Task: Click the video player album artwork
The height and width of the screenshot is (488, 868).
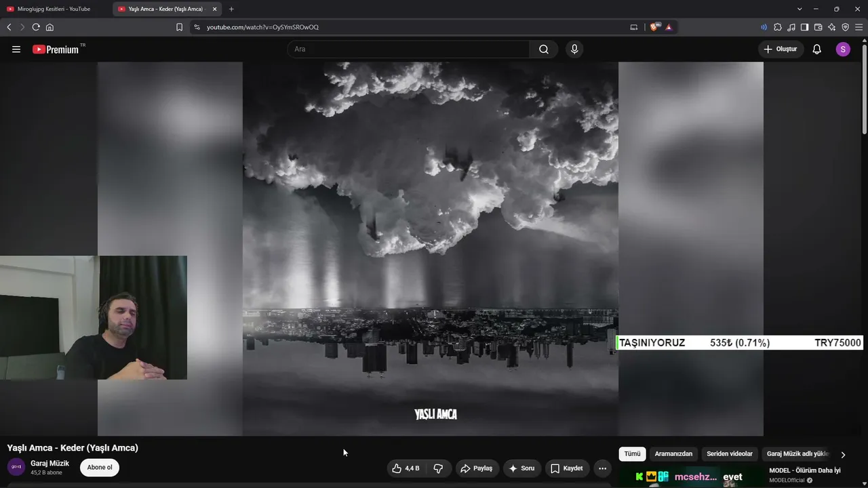Action: click(x=431, y=249)
